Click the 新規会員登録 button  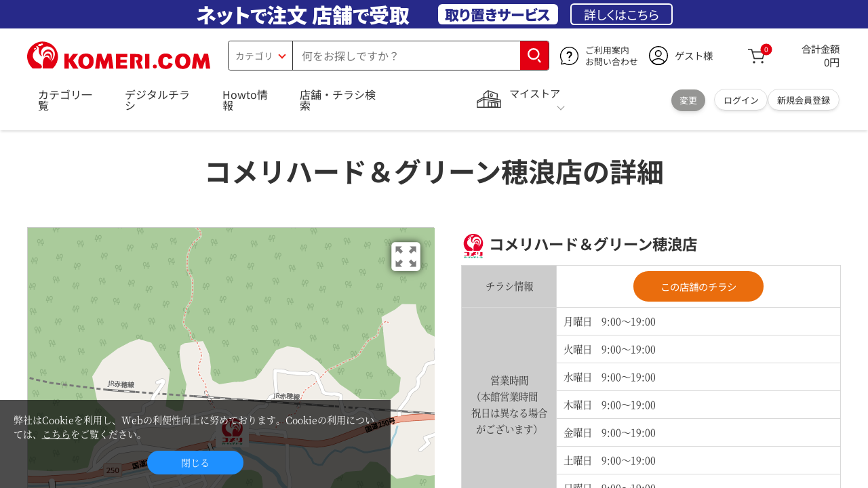click(804, 100)
